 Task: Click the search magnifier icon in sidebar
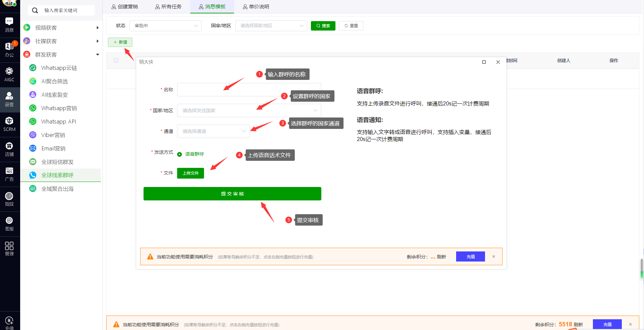click(35, 10)
